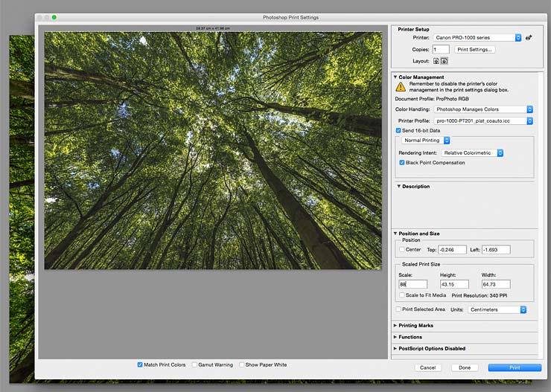Click the green zoom window button

pyautogui.click(x=54, y=17)
